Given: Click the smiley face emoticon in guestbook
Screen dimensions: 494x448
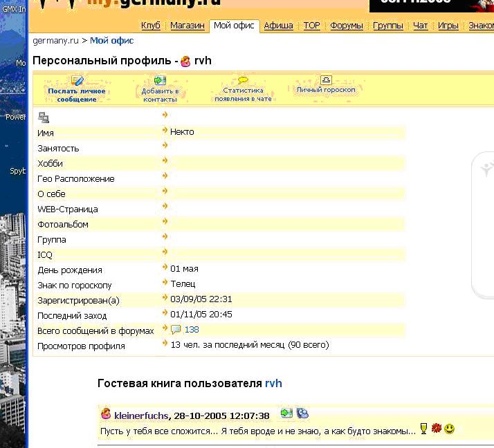Looking at the screenshot, I should click(x=449, y=429).
